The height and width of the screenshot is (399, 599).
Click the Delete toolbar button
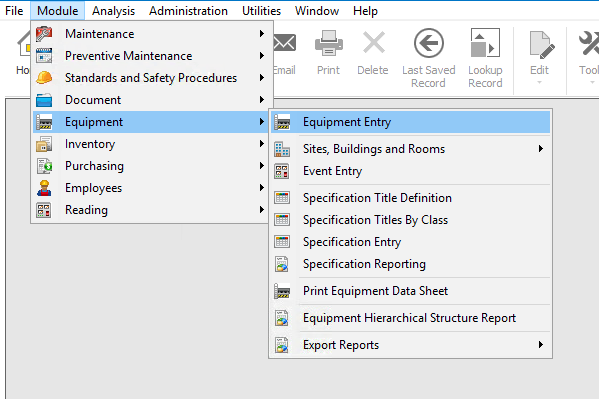[373, 52]
